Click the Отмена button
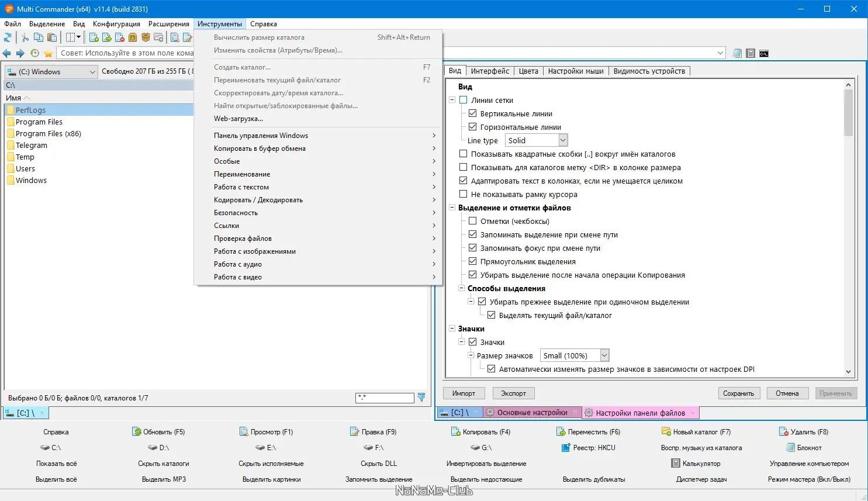The width and height of the screenshot is (868, 501). point(787,393)
